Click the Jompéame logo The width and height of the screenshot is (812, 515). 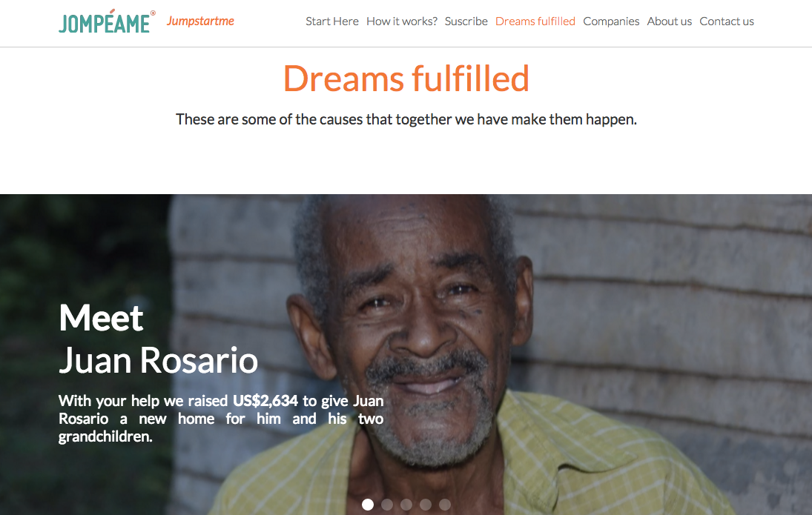click(x=107, y=21)
